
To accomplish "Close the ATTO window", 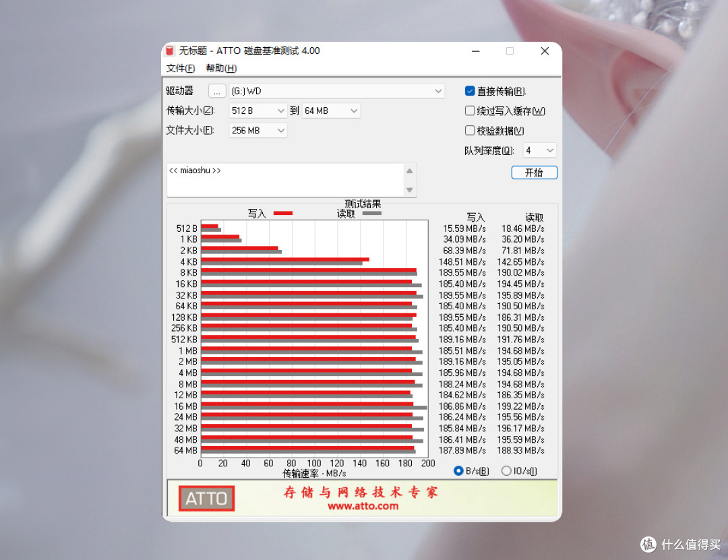I will tap(545, 51).
